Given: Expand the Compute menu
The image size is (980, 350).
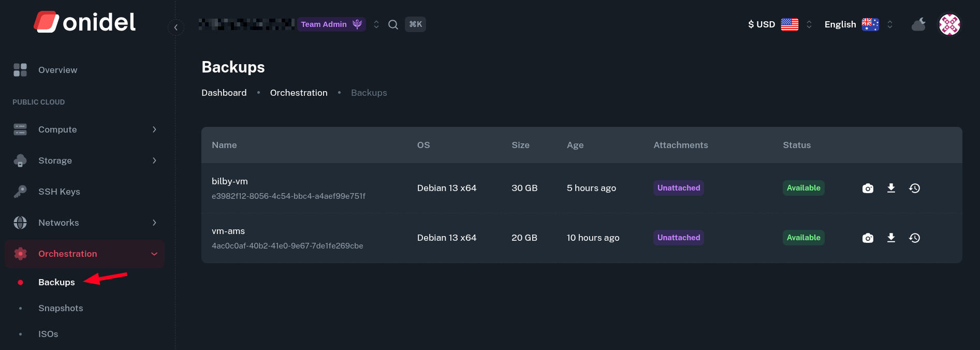Looking at the screenshot, I should (85, 129).
